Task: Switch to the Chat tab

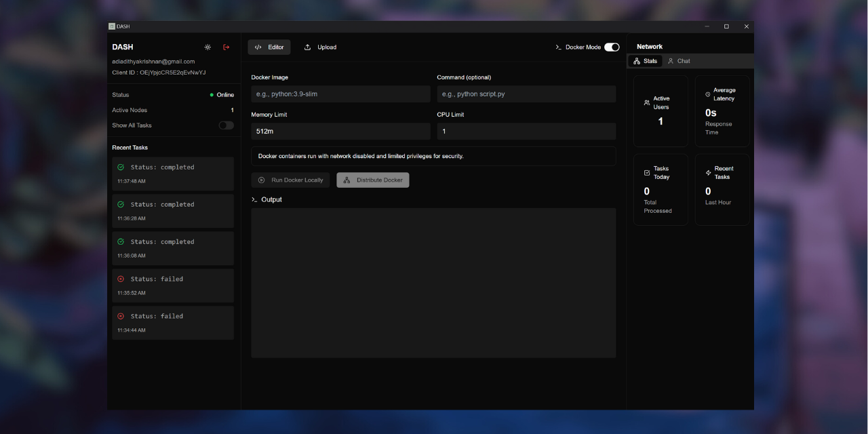Action: 678,60
